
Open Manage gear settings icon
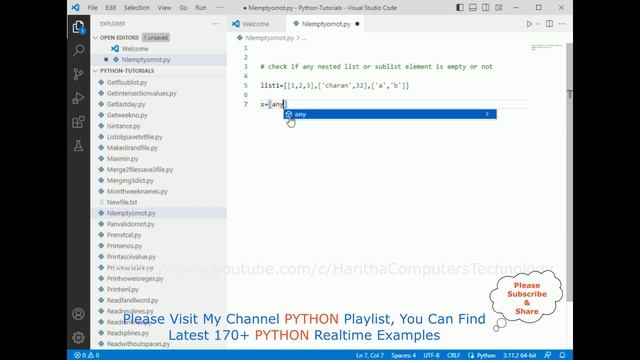point(78,338)
